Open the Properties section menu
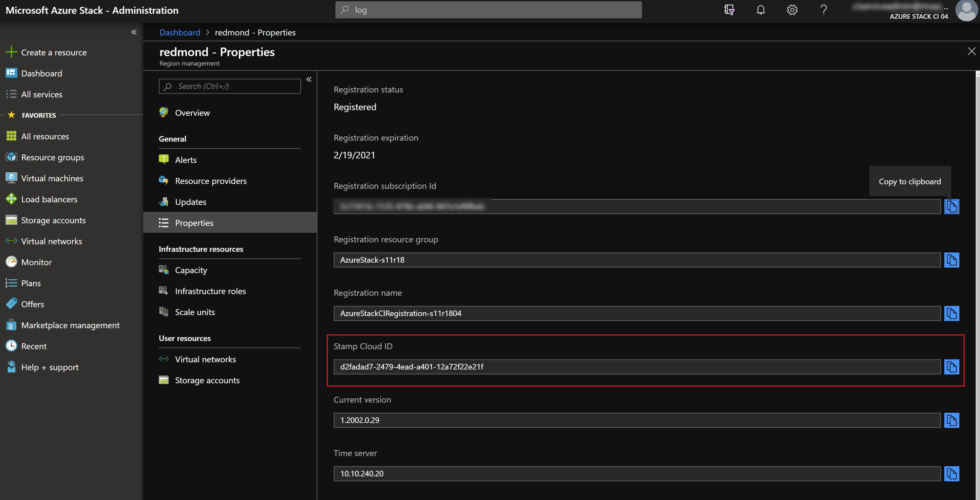980x500 pixels. click(x=194, y=222)
